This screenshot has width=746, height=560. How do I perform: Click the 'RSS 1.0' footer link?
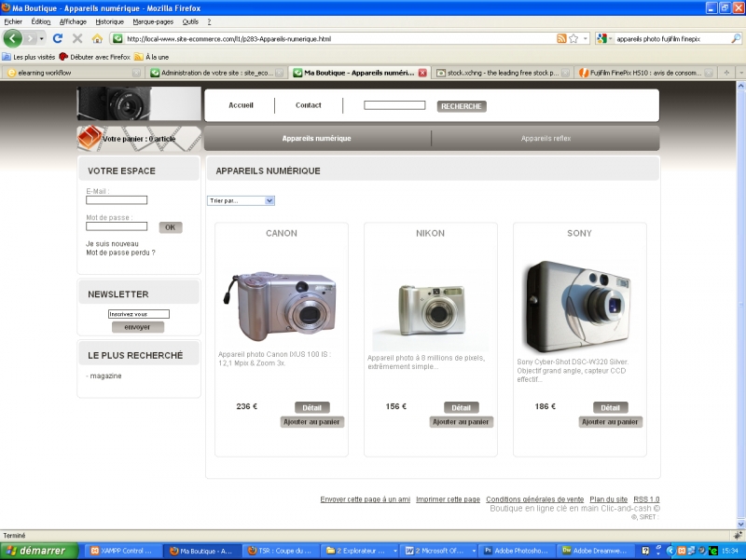(646, 499)
